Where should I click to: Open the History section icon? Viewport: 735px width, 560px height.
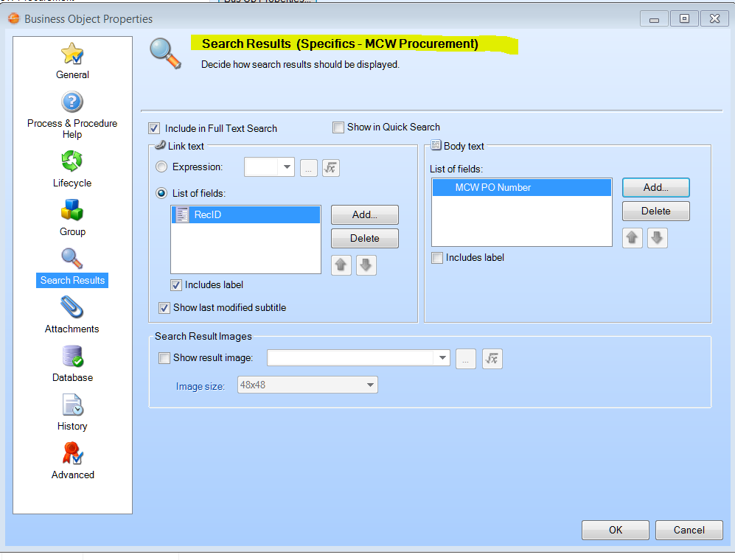(72, 406)
